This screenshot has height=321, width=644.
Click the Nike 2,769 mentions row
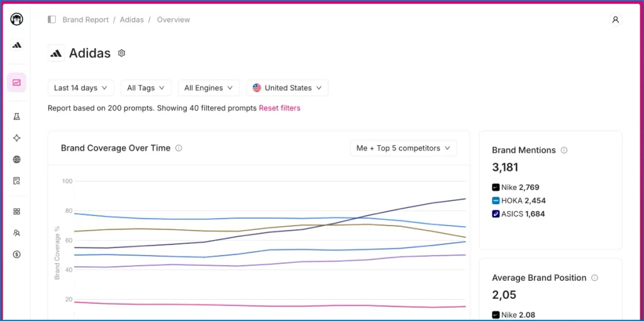coord(516,188)
